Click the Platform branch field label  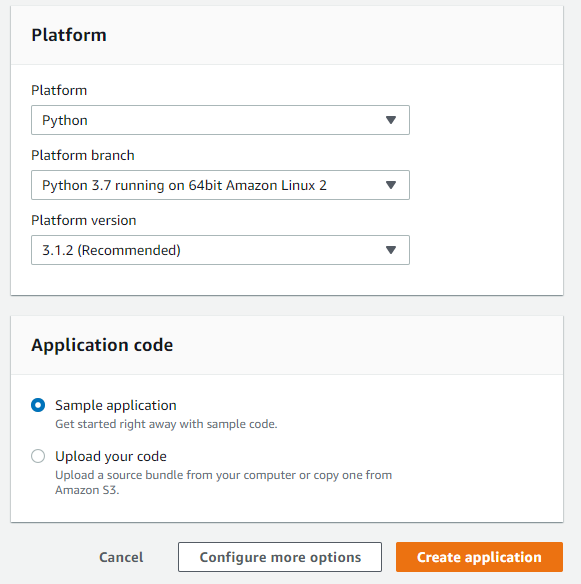(83, 155)
